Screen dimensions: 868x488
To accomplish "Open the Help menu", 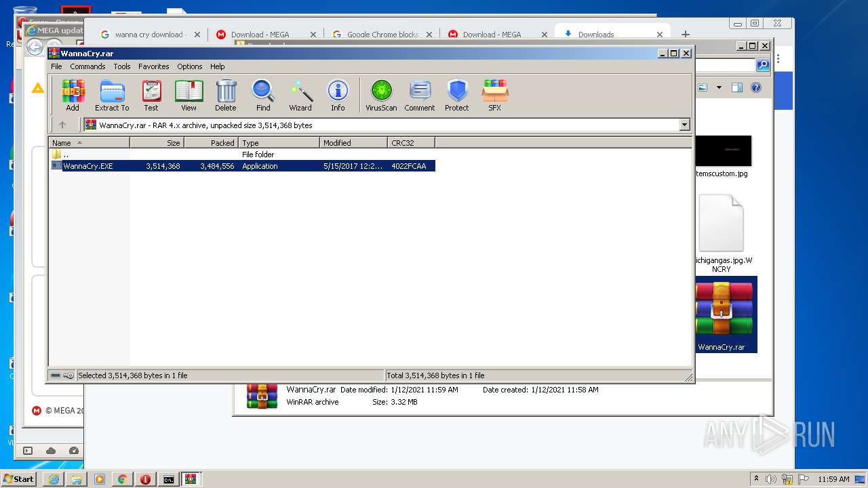I will pos(217,66).
